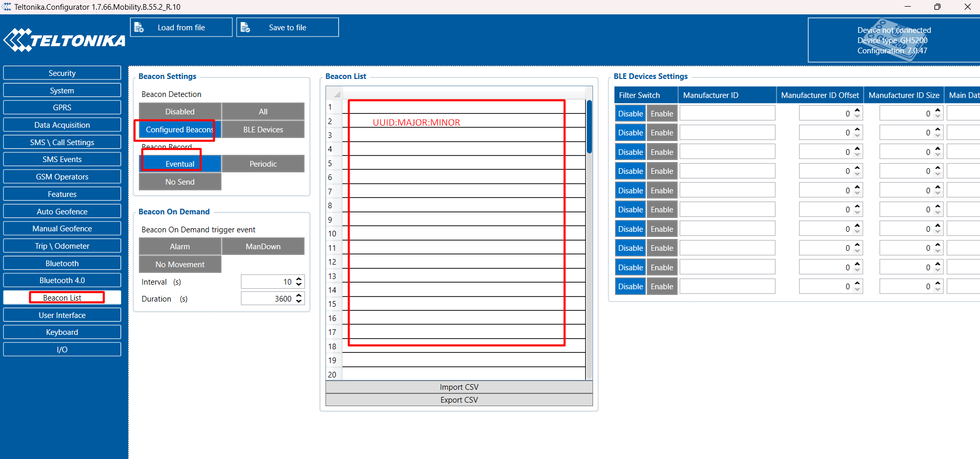Open SMS \ Call Settings section
The image size is (980, 459).
(x=62, y=142)
